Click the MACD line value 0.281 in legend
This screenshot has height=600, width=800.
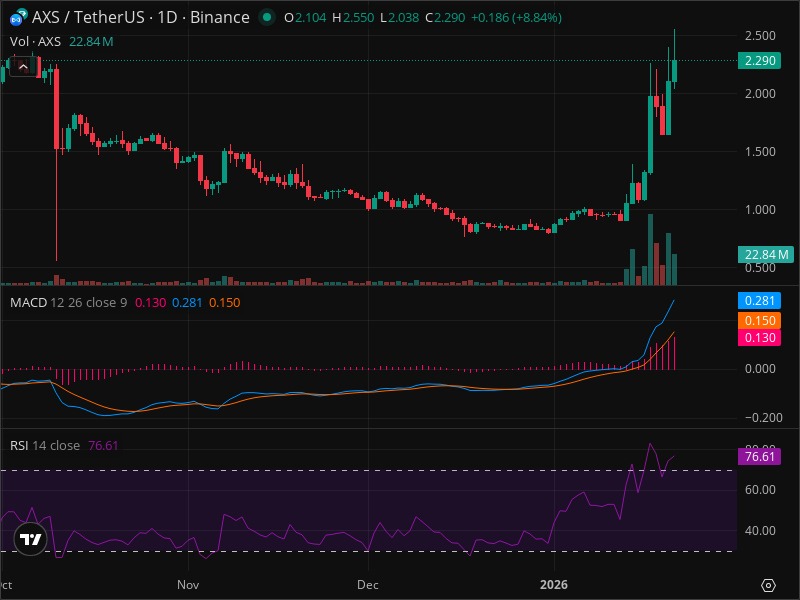click(x=187, y=303)
